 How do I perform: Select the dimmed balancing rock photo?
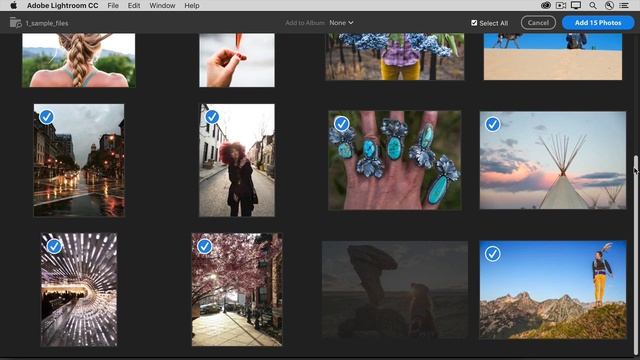pyautogui.click(x=395, y=290)
